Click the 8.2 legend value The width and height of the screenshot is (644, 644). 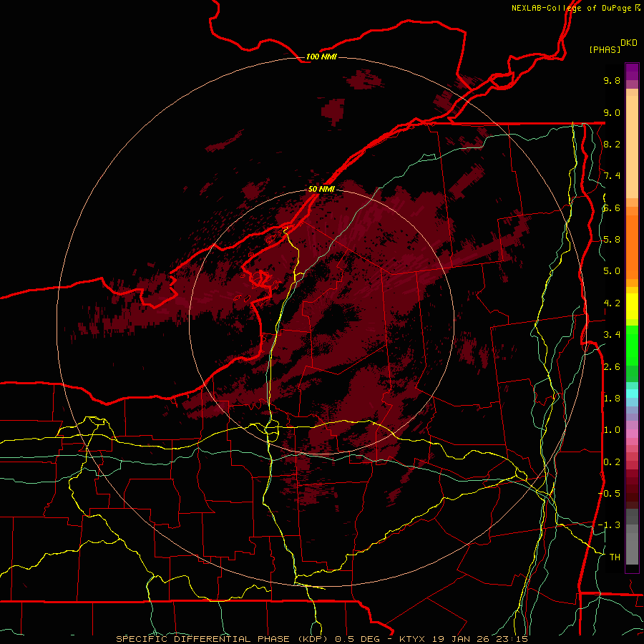point(612,144)
